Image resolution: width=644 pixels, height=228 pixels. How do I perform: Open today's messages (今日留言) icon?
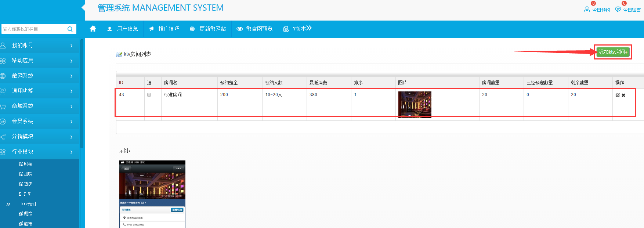(618, 10)
